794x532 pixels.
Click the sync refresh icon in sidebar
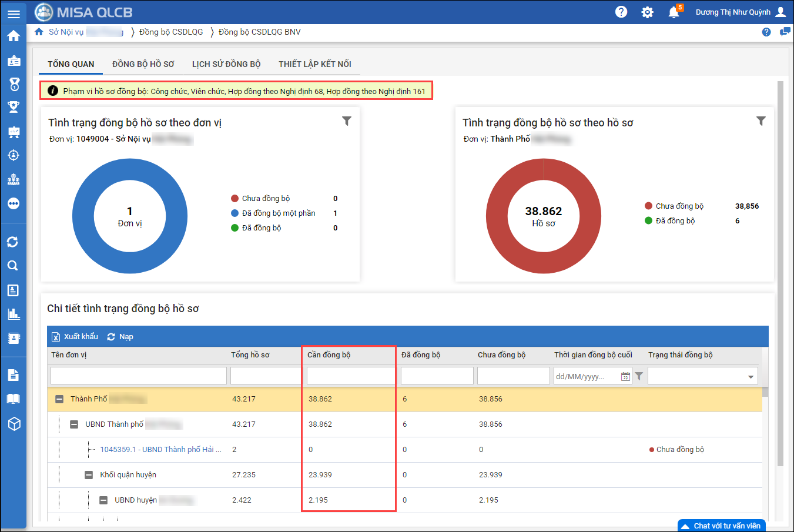tap(13, 242)
